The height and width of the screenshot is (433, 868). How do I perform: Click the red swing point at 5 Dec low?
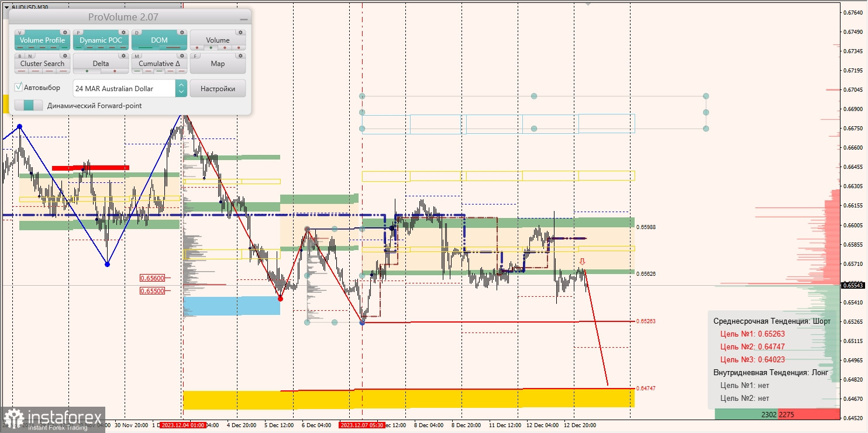coord(280,299)
